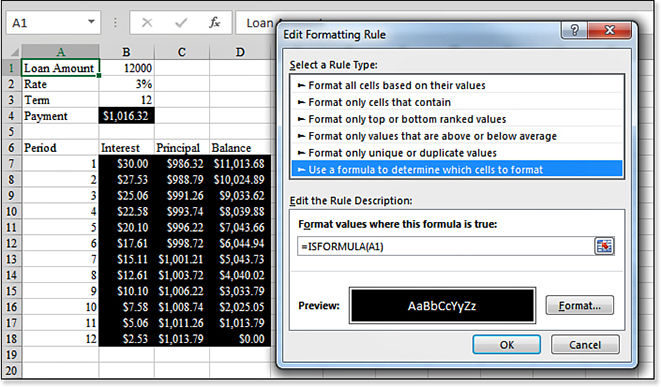Viewport: 661px width, 387px height.
Task: Click the $12.61 interest cell
Action: coord(126,275)
